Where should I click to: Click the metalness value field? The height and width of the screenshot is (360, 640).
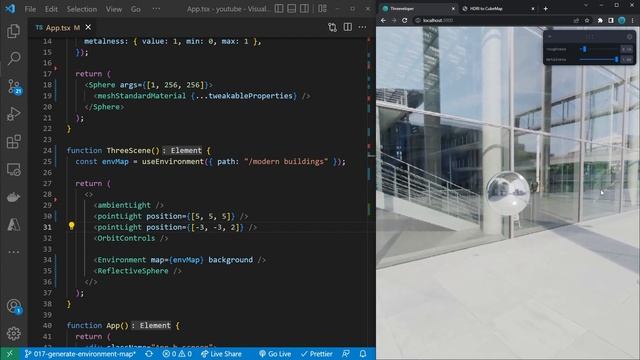click(x=627, y=60)
